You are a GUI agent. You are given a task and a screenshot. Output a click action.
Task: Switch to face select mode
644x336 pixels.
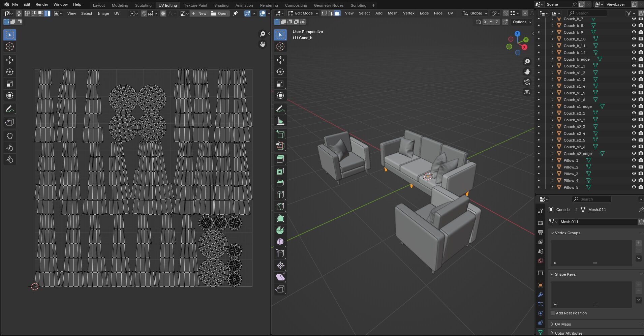[337, 13]
